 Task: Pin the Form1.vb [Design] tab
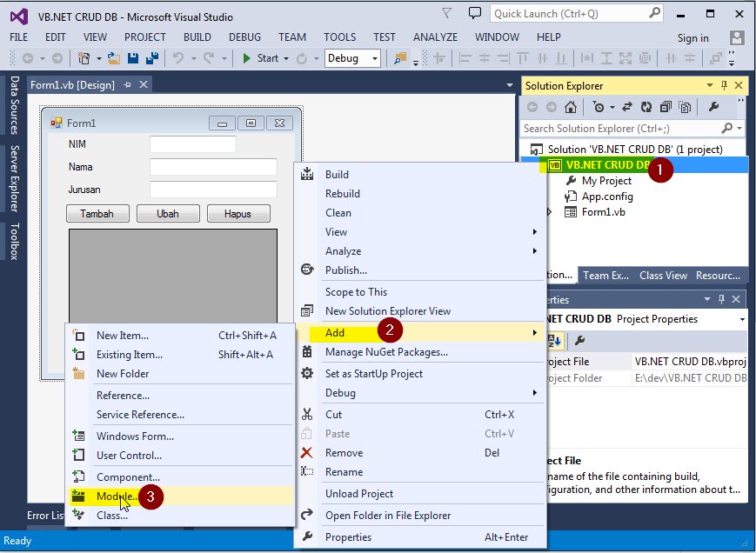(x=127, y=85)
